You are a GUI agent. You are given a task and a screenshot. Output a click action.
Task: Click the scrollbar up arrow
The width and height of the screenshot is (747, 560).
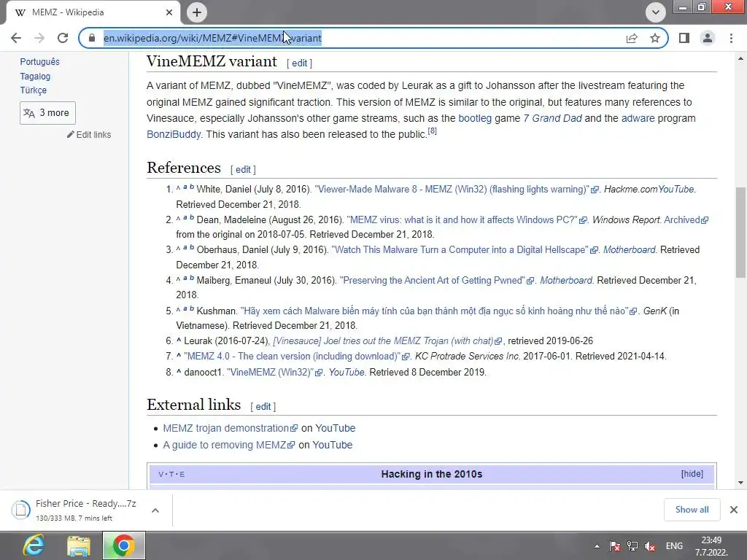click(x=740, y=58)
